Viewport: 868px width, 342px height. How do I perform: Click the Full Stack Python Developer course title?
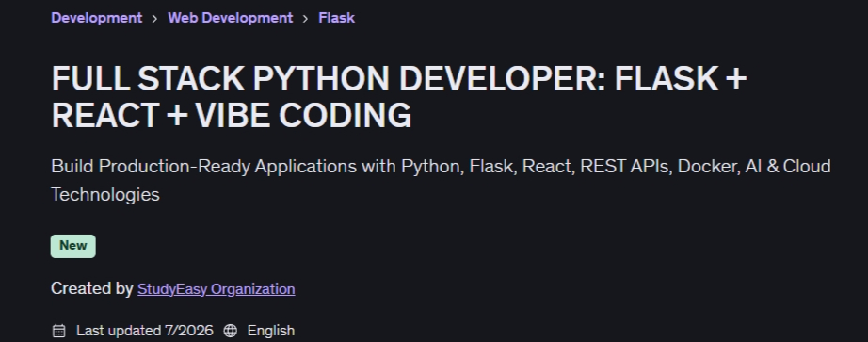398,97
